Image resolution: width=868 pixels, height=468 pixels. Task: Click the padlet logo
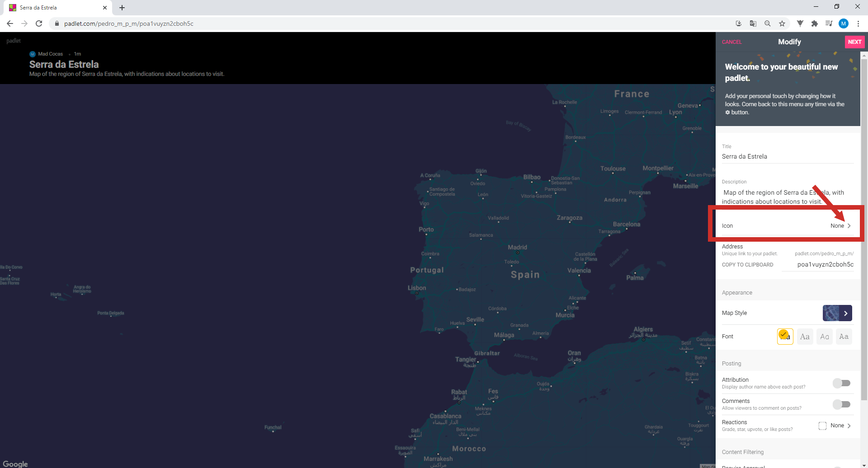(14, 41)
